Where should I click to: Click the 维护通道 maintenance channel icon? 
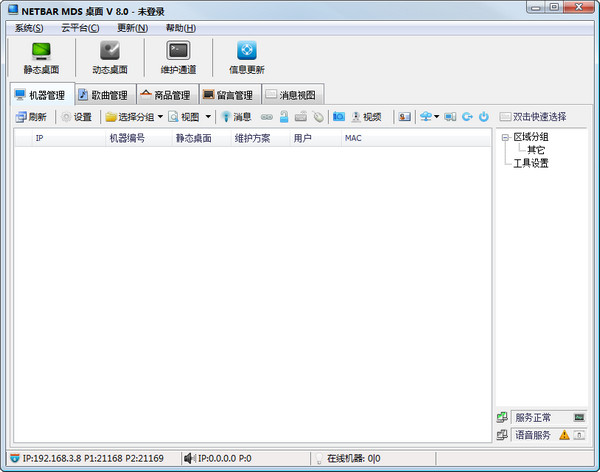(178, 57)
